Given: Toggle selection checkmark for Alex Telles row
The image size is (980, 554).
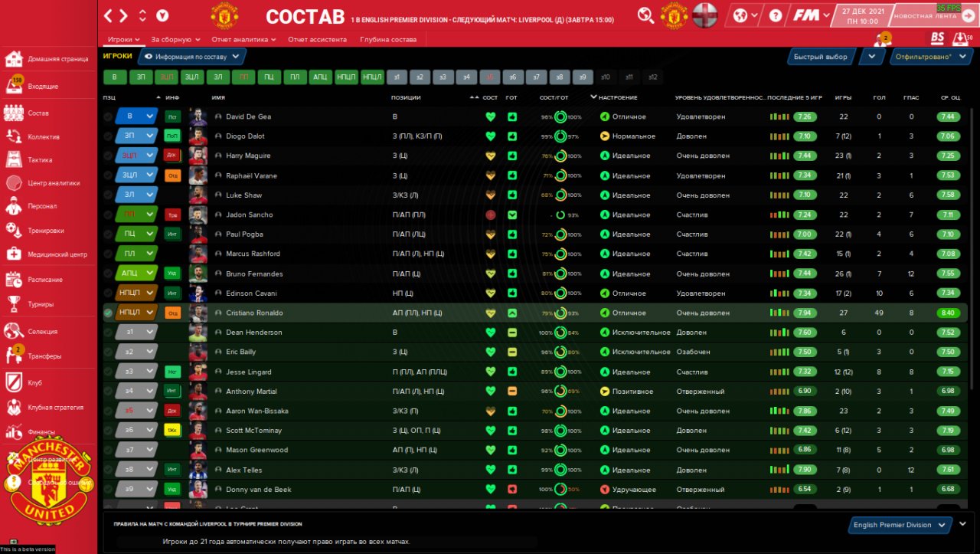Looking at the screenshot, I should pyautogui.click(x=108, y=470).
